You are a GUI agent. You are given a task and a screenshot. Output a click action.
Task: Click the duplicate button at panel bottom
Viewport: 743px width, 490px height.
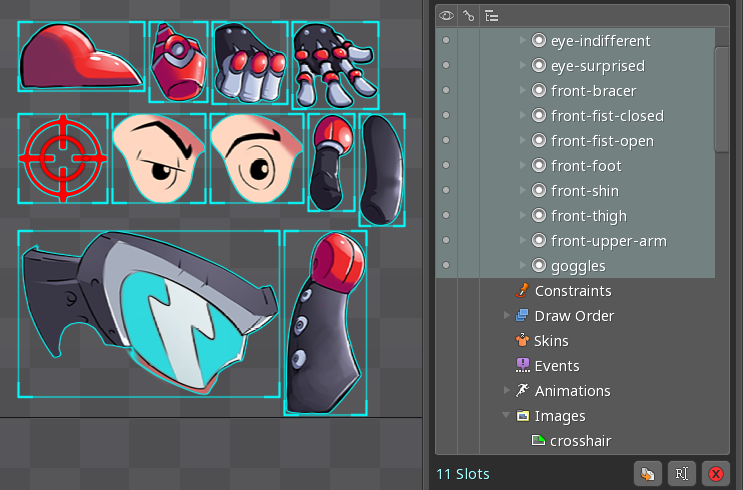(x=647, y=473)
